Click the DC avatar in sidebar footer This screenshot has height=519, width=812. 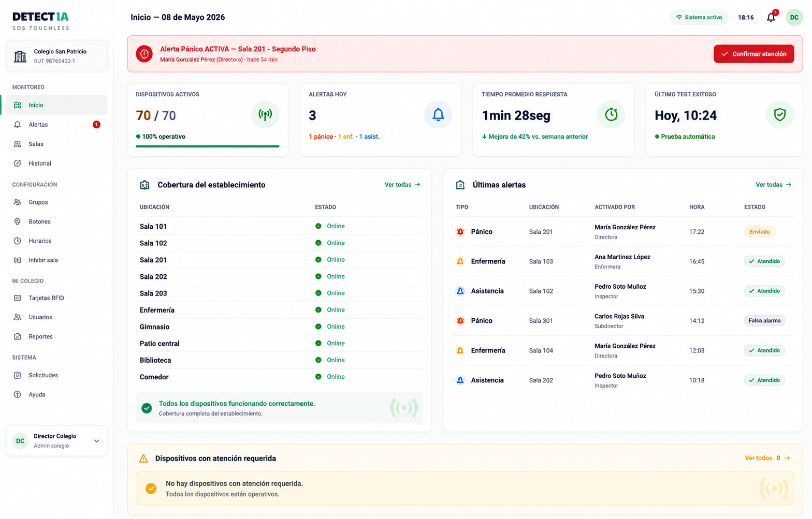tap(20, 441)
